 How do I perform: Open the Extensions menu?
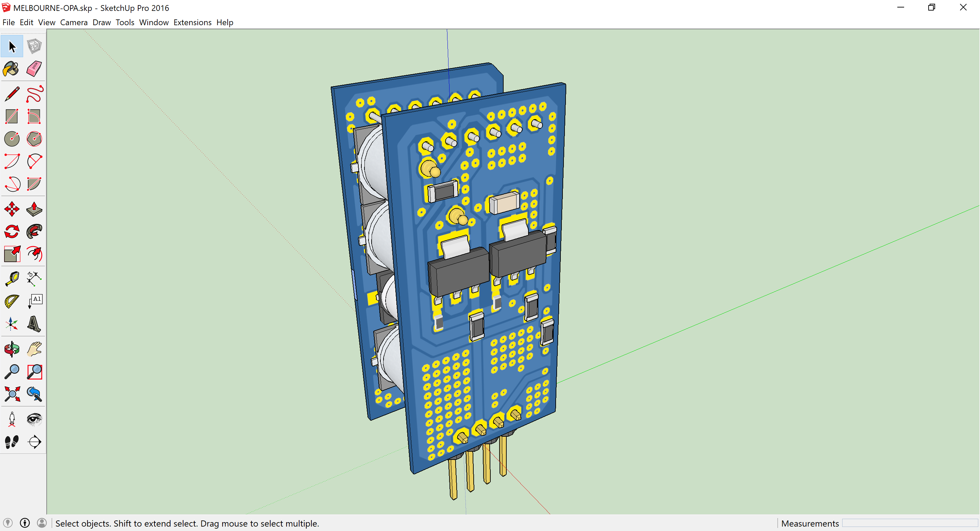coord(193,22)
